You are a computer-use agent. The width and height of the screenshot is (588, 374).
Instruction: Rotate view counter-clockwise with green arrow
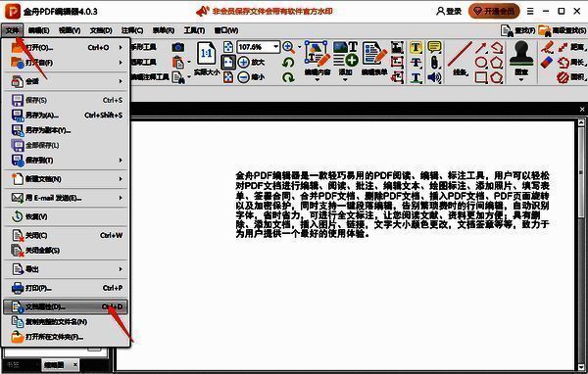288,63
